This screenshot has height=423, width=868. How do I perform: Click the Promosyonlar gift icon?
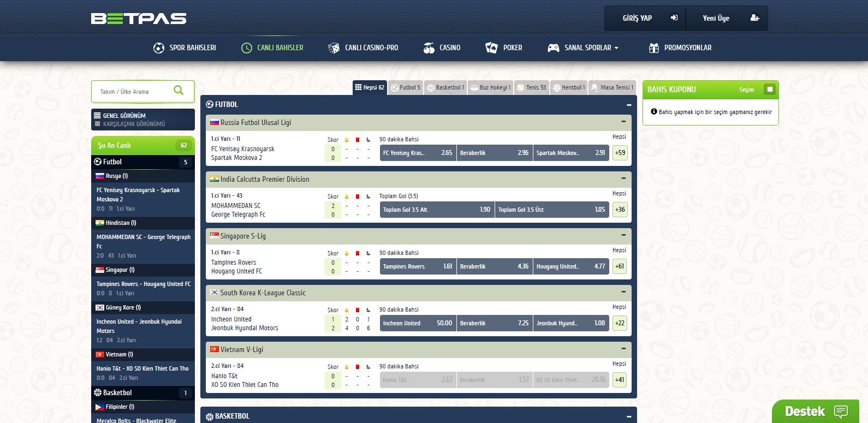[653, 48]
